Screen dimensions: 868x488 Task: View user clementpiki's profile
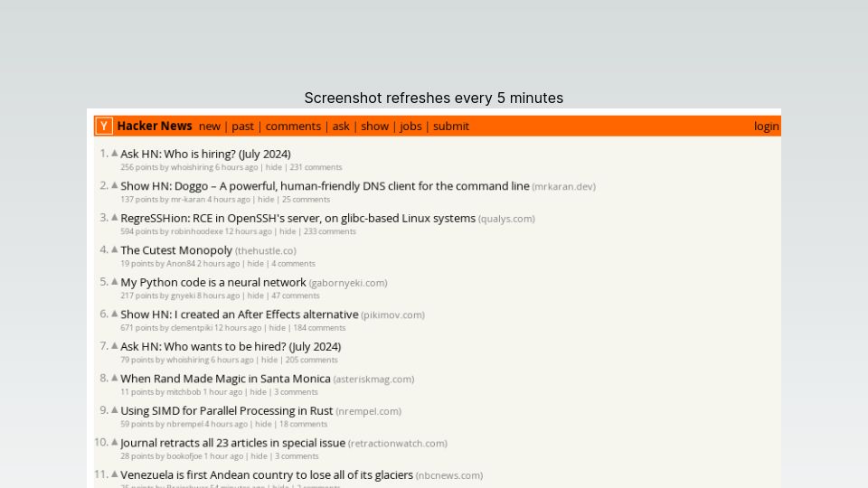coord(192,327)
